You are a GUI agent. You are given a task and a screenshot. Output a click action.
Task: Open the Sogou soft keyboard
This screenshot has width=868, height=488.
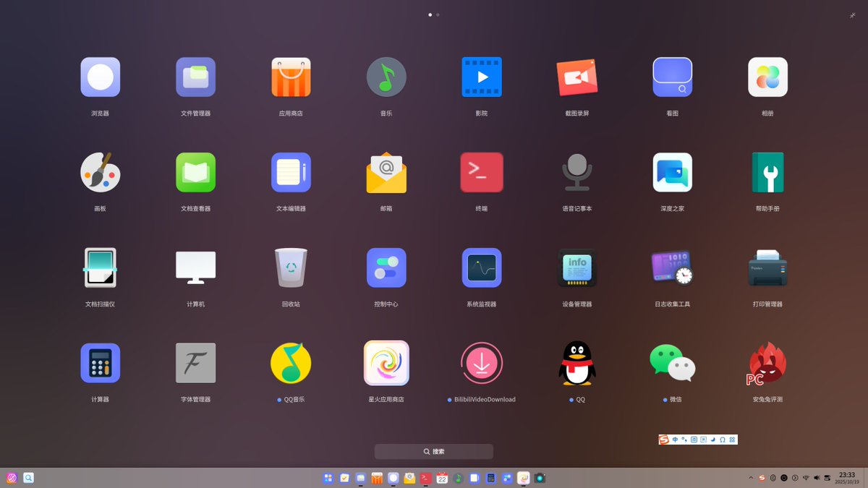pos(694,440)
